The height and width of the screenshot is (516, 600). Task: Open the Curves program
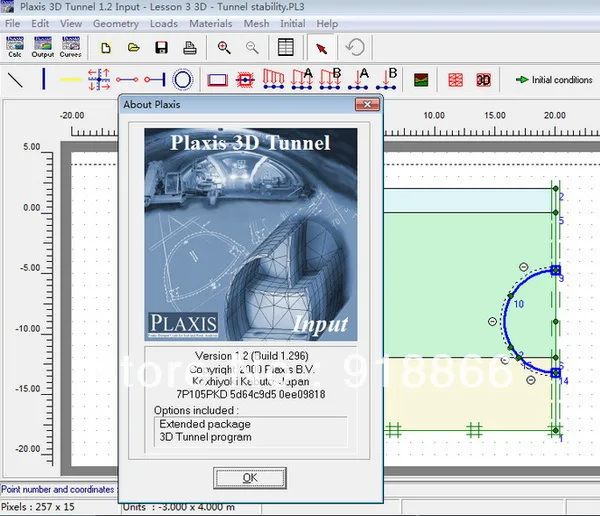[71, 47]
